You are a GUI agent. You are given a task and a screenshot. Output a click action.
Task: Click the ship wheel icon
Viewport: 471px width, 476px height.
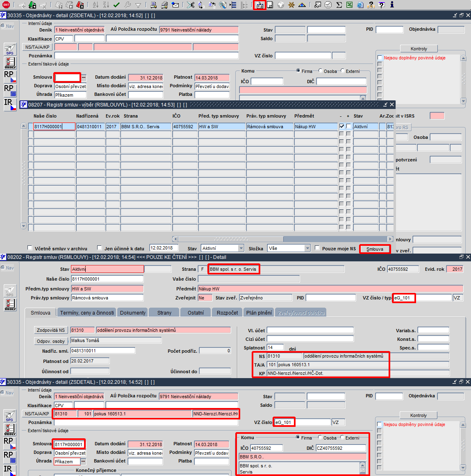[291, 5]
